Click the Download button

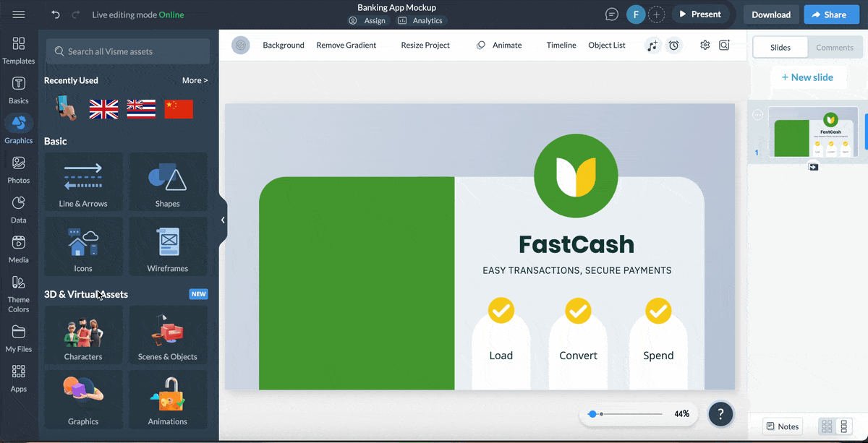pyautogui.click(x=770, y=14)
